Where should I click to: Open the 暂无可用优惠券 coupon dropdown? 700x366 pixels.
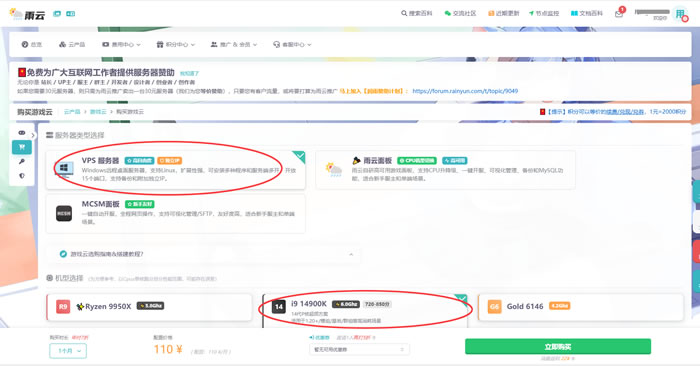tap(358, 349)
